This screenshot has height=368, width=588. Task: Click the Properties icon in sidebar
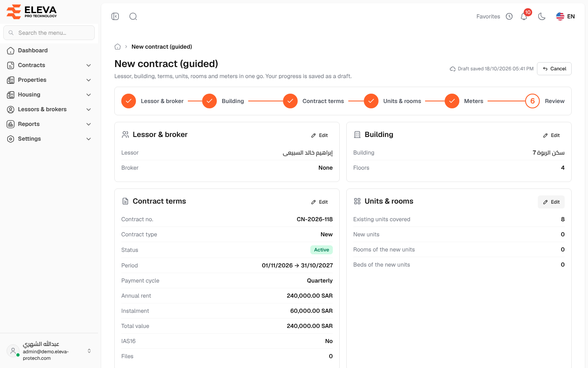(11, 80)
